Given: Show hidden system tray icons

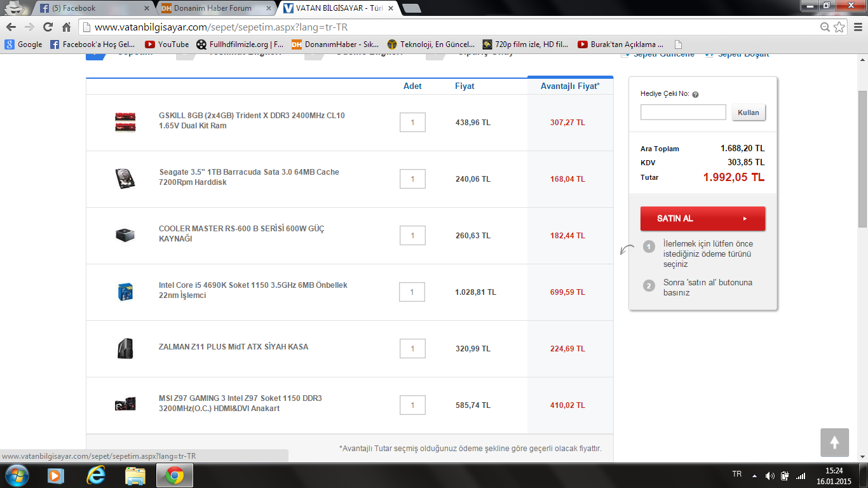Looking at the screenshot, I should [x=754, y=475].
